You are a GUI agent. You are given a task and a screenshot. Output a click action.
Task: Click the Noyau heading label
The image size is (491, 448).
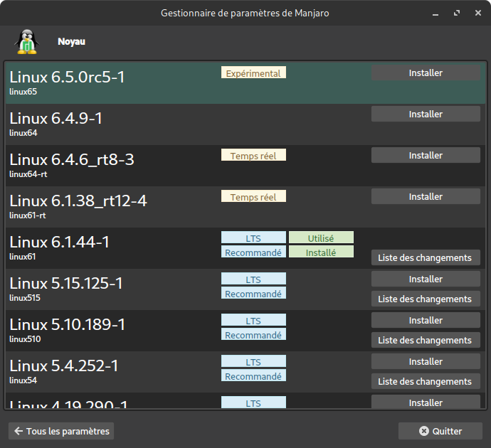pyautogui.click(x=71, y=42)
